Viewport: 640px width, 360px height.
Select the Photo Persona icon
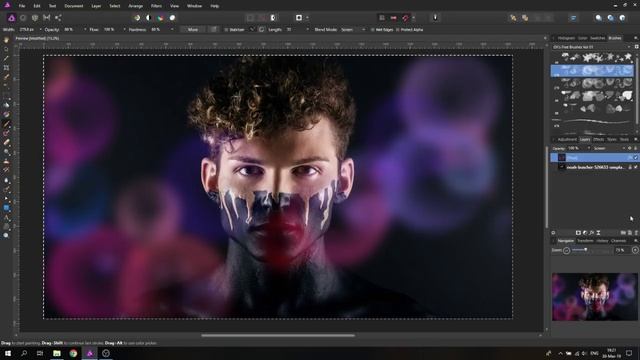pyautogui.click(x=11, y=18)
